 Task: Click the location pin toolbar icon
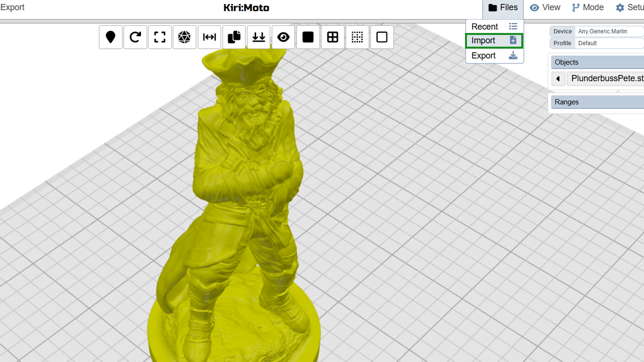pyautogui.click(x=111, y=37)
